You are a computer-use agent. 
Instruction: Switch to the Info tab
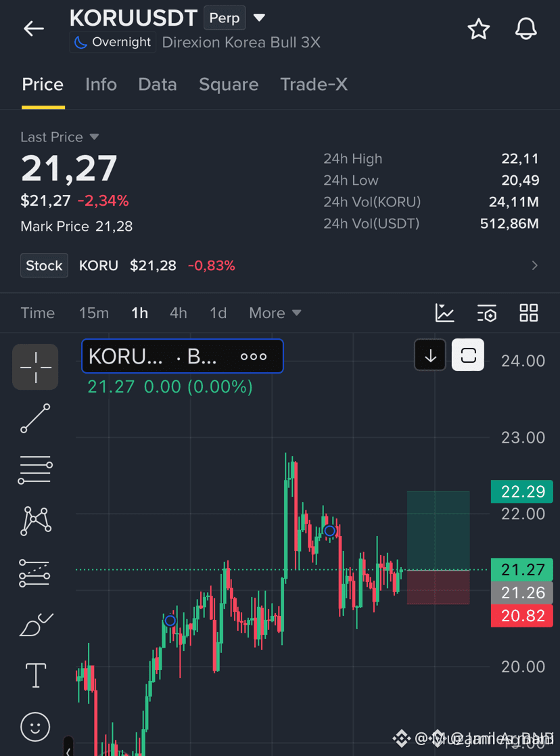[x=101, y=85]
